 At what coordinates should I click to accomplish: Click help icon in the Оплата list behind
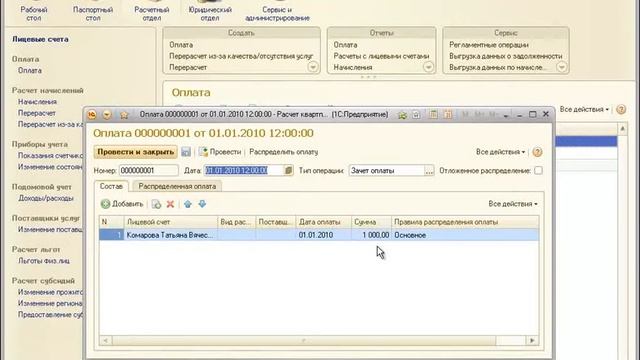[621, 109]
